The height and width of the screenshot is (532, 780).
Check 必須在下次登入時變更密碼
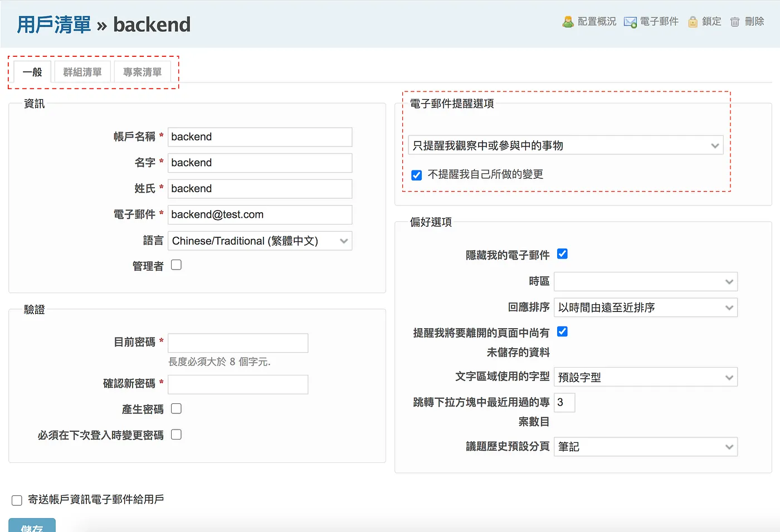[176, 435]
